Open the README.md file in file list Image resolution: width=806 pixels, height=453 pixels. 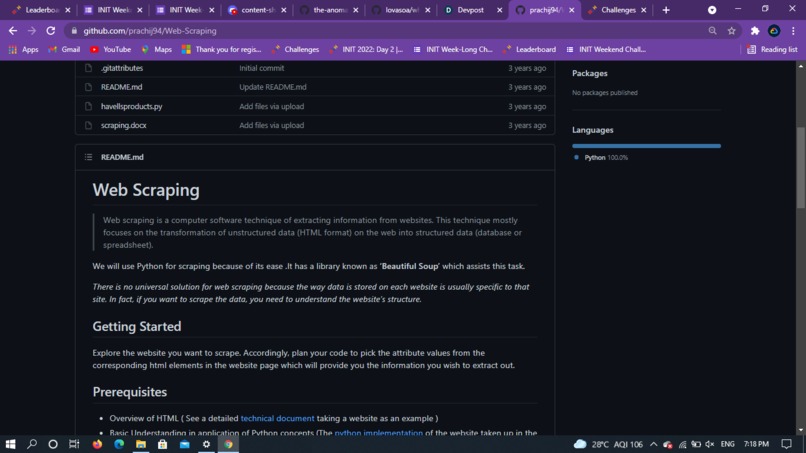[121, 87]
